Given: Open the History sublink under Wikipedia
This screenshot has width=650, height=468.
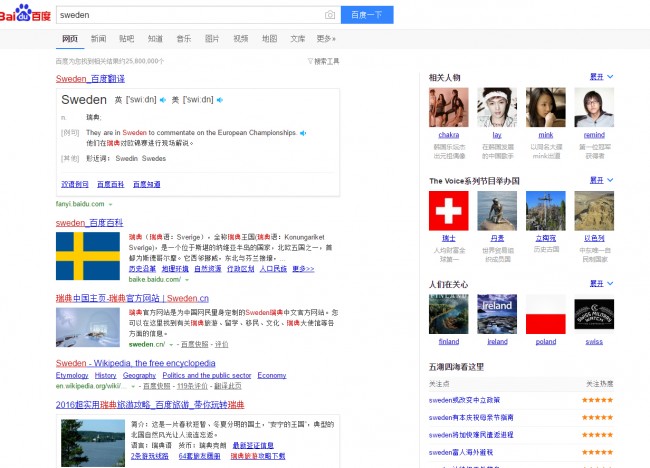Looking at the screenshot, I should [105, 376].
